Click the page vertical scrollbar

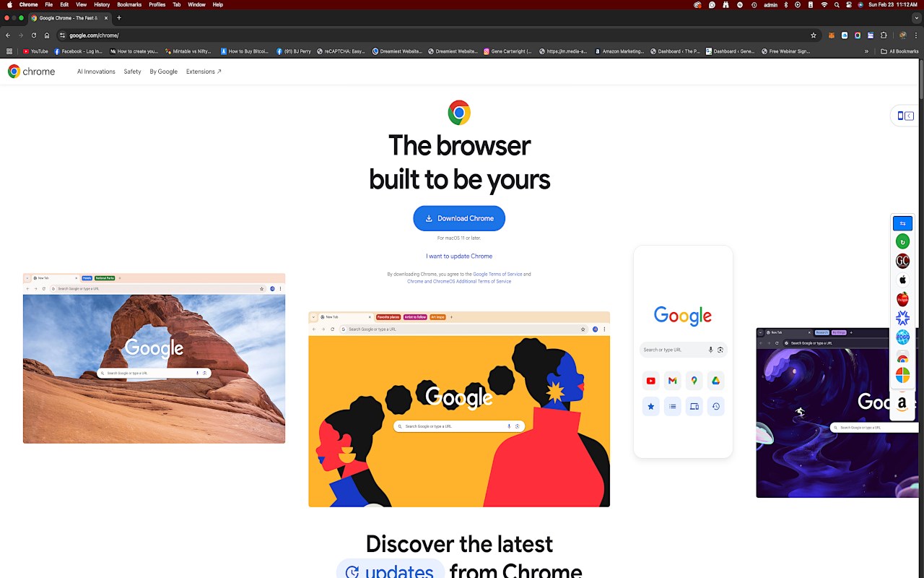920,78
